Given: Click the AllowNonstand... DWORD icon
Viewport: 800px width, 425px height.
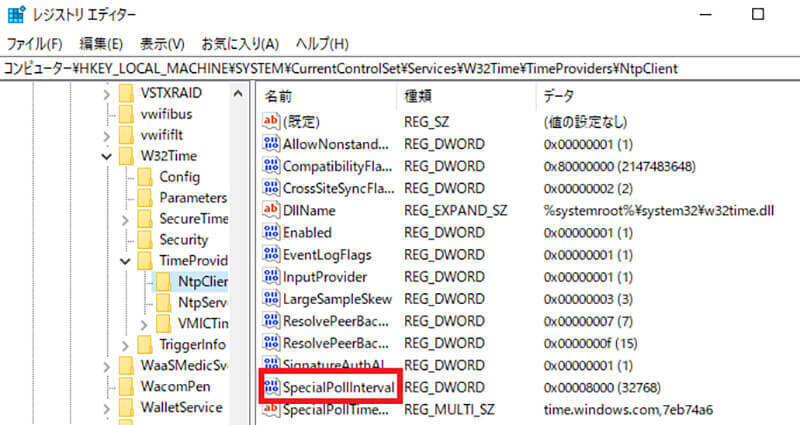Looking at the screenshot, I should [271, 144].
